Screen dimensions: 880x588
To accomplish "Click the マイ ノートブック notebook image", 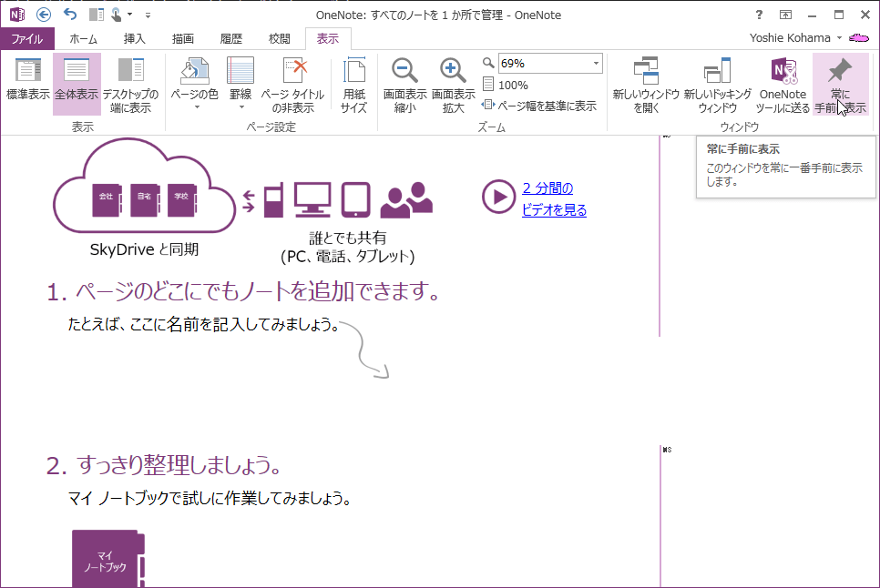I will (108, 558).
